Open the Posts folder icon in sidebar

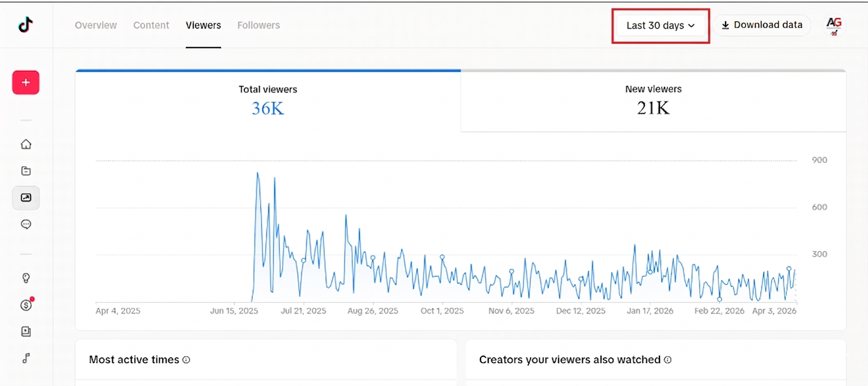point(26,171)
